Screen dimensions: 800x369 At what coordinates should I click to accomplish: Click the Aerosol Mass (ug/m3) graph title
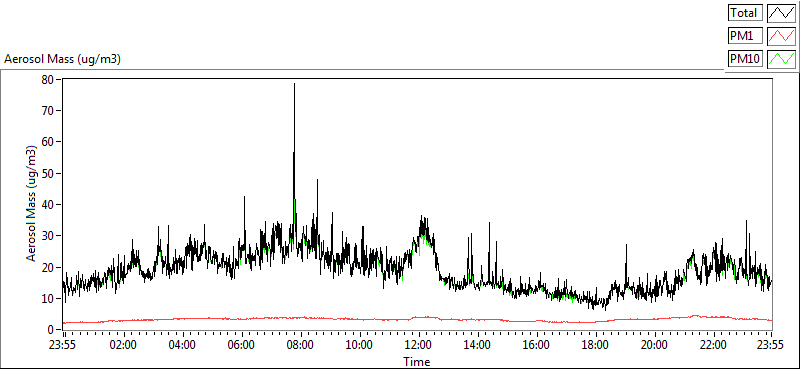coord(62,59)
